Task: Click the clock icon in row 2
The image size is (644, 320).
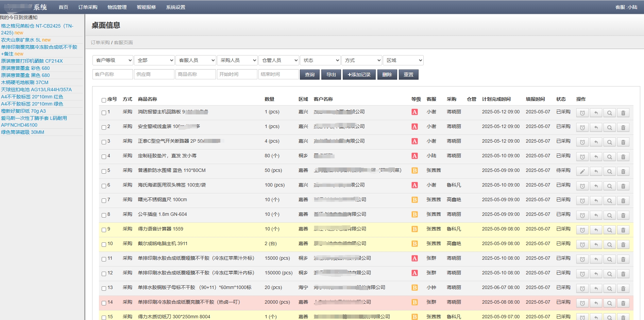Action: click(582, 128)
